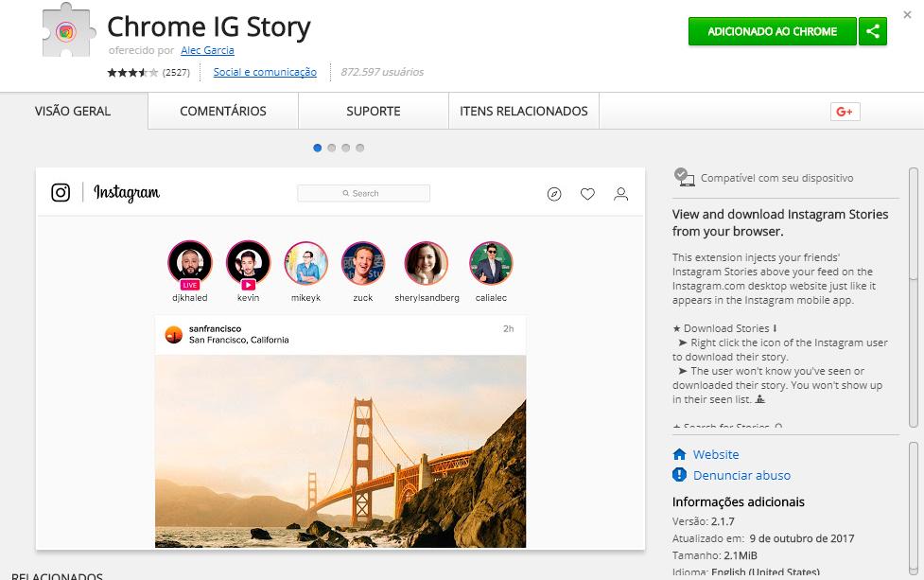
Task: Click the Instagram heart activity icon
Action: click(x=587, y=194)
